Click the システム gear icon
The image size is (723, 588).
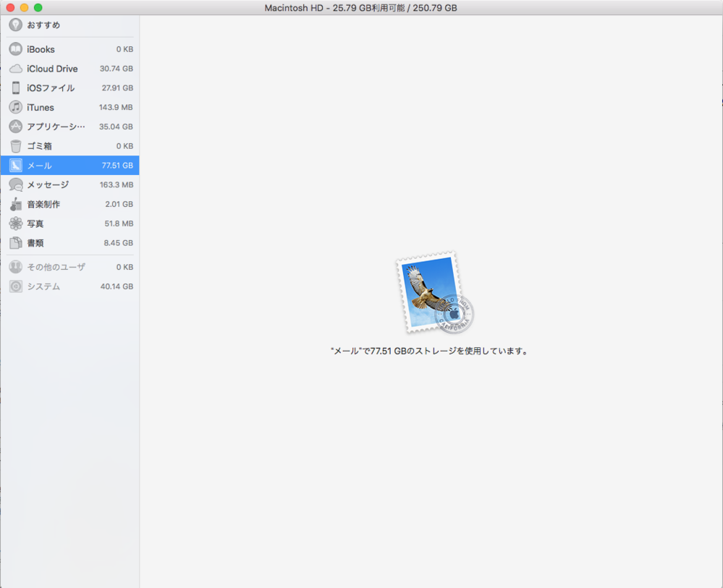(16, 286)
